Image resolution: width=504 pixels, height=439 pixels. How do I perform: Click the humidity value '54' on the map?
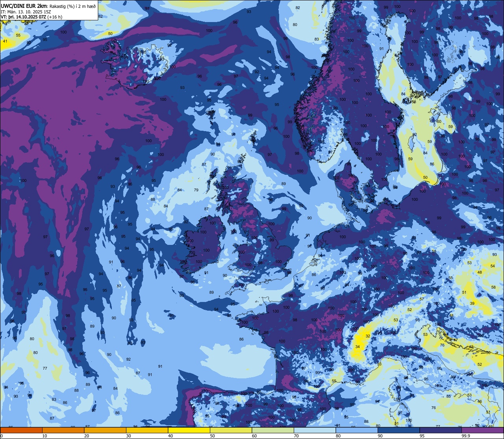pyautogui.click(x=493, y=266)
